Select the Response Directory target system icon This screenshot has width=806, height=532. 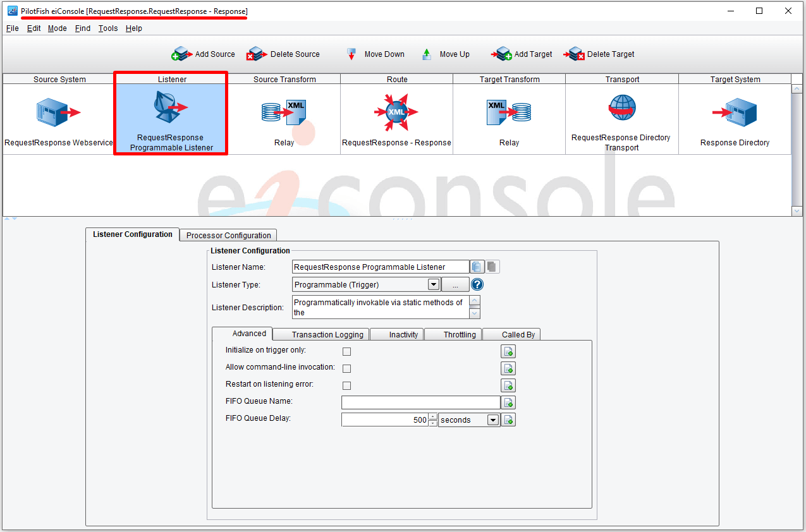point(735,112)
